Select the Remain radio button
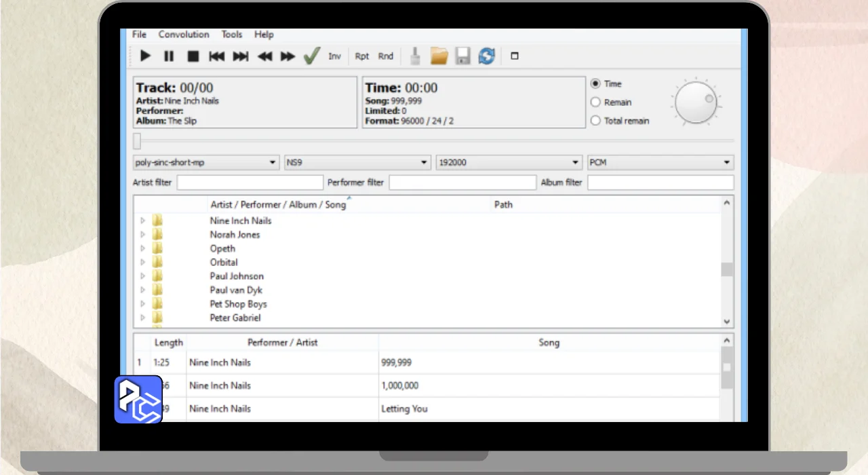Viewport: 868px width, 475px height. coord(596,102)
